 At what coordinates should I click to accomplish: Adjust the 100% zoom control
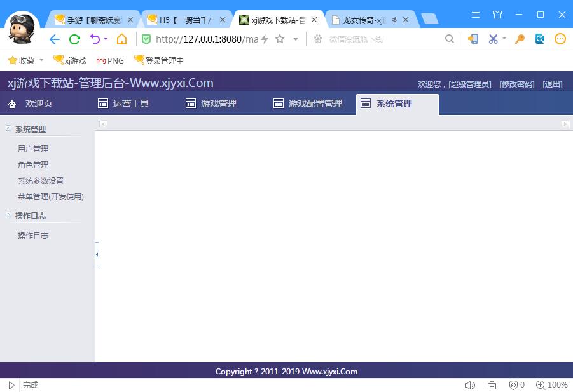(x=551, y=385)
